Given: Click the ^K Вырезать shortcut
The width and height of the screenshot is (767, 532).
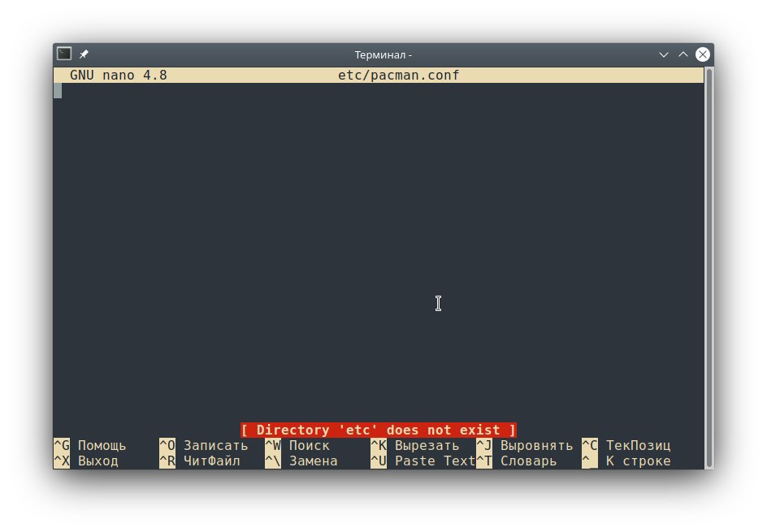Looking at the screenshot, I should 415,445.
